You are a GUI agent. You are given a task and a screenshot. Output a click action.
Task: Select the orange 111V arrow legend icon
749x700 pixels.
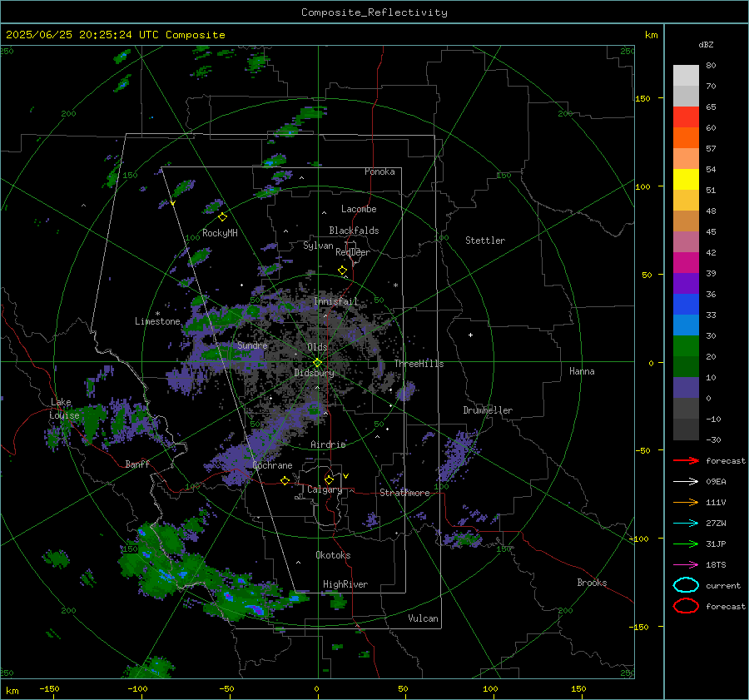click(686, 502)
